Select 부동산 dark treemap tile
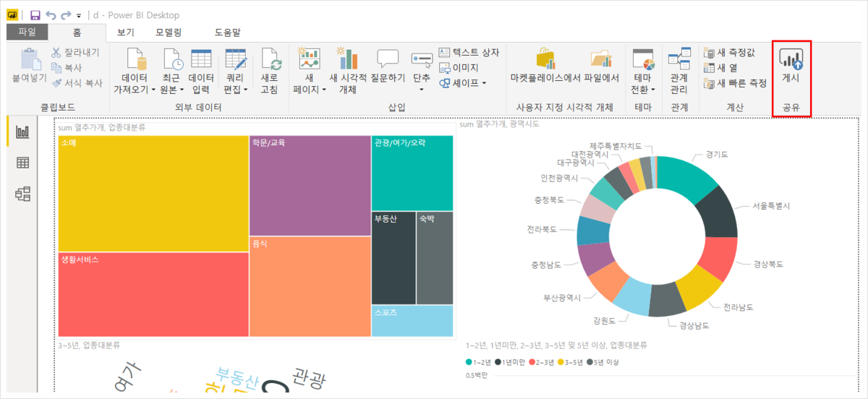This screenshot has width=868, height=399. click(x=394, y=258)
